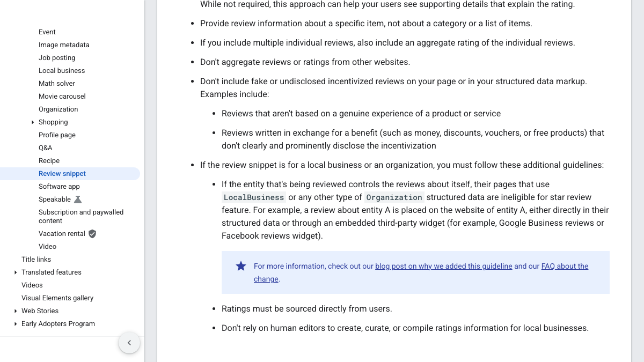The width and height of the screenshot is (644, 362).
Task: Open the Event sidebar page
Action: tap(47, 32)
